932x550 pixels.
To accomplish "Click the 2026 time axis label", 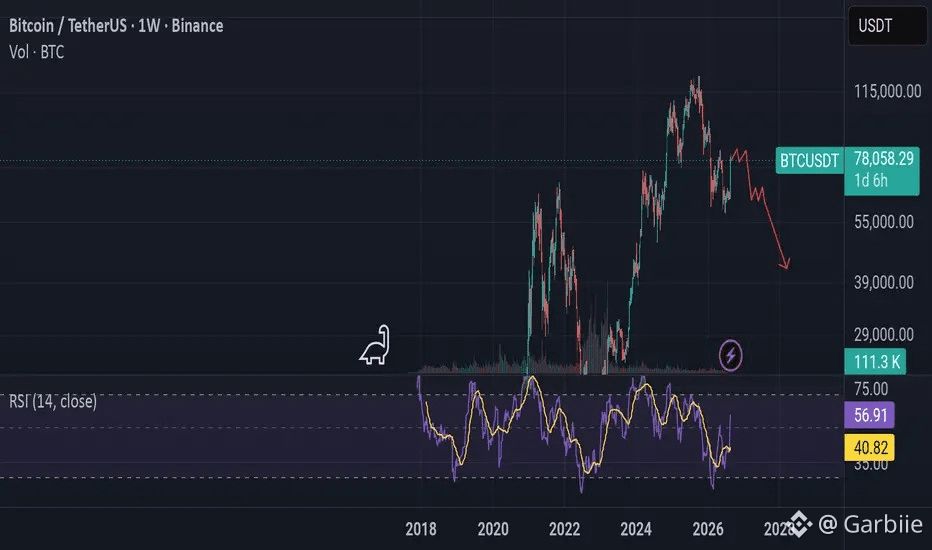I will [x=707, y=529].
